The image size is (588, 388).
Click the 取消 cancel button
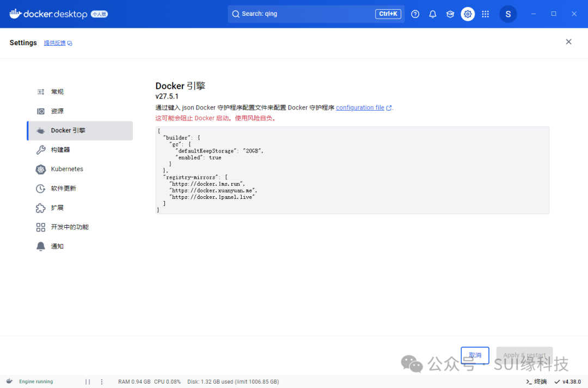click(475, 355)
